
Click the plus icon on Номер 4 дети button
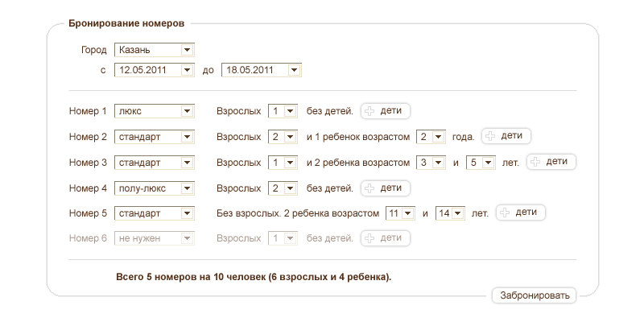tap(370, 188)
